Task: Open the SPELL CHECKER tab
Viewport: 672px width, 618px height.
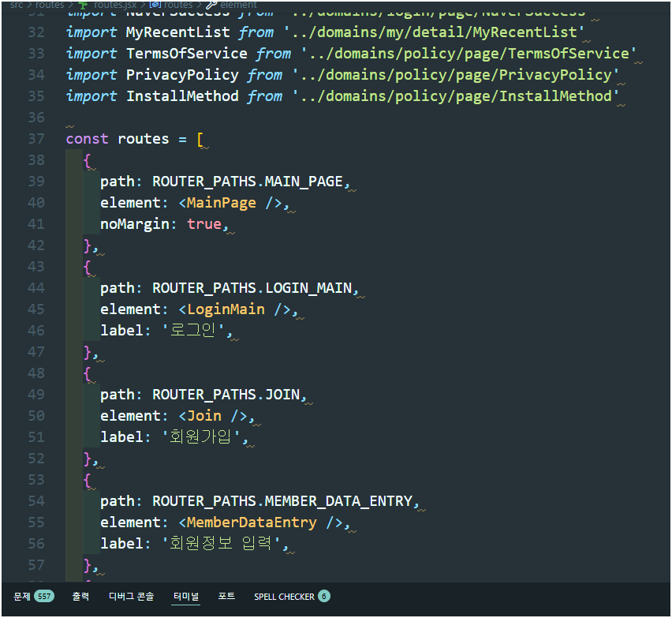Action: [284, 597]
